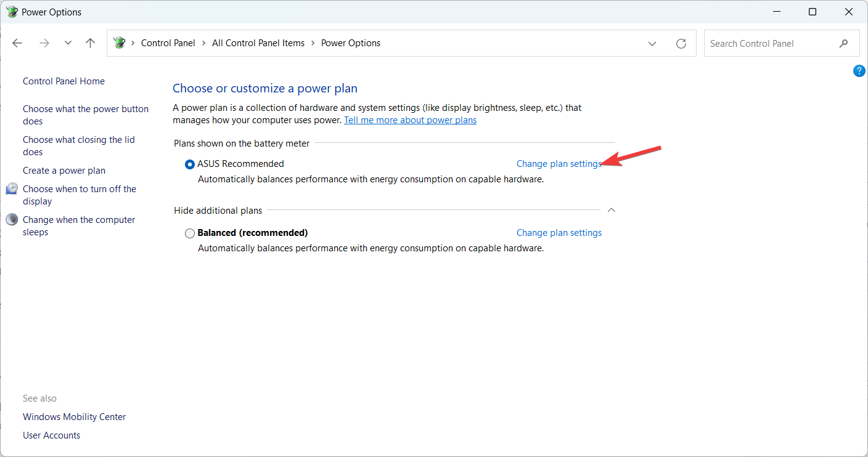Open the recent locations chevron
The height and width of the screenshot is (457, 868).
(68, 43)
